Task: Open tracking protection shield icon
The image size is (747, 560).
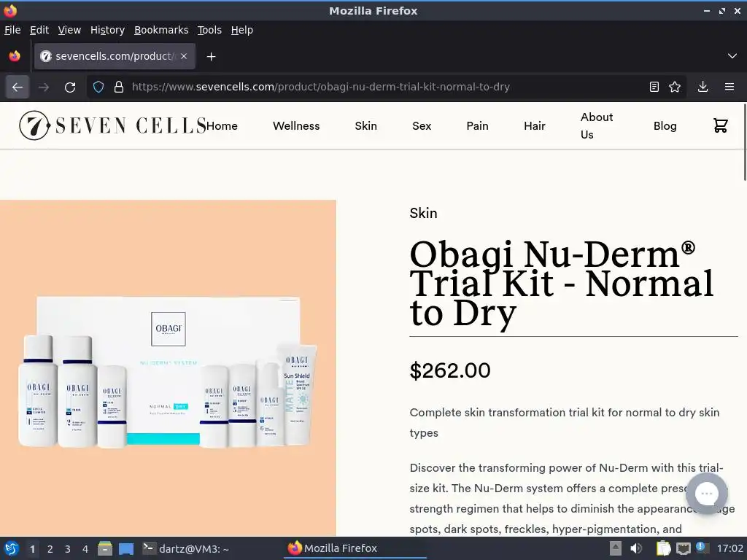Action: (x=98, y=87)
